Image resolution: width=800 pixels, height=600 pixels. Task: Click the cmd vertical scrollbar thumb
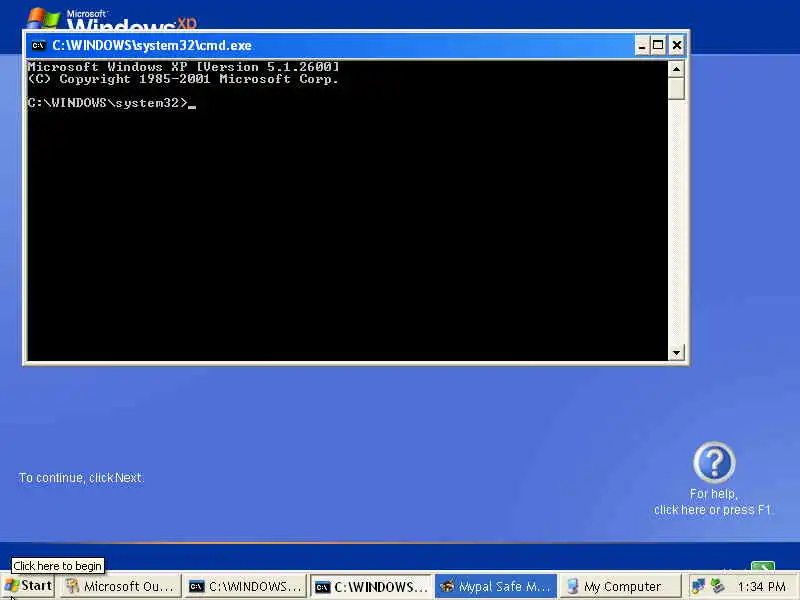click(676, 88)
